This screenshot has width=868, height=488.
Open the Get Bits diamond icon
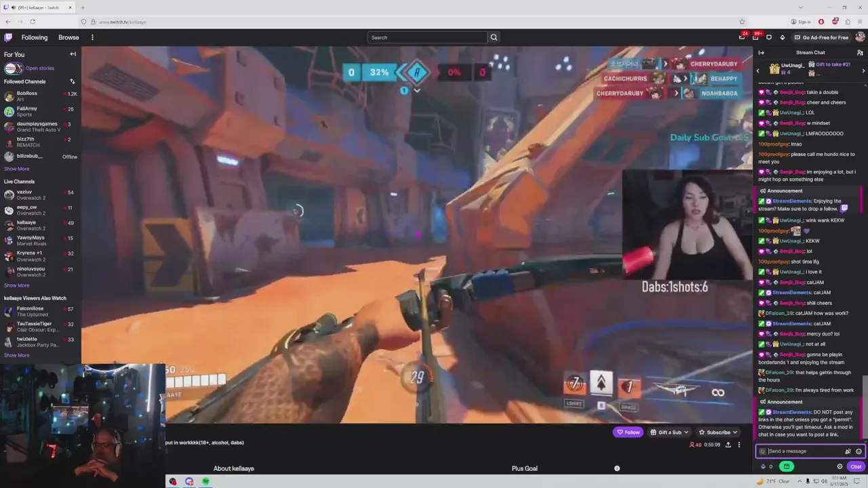(x=782, y=37)
